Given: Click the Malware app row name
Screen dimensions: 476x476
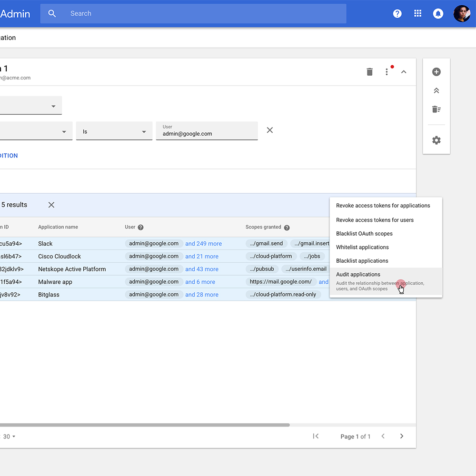Looking at the screenshot, I should [55, 282].
